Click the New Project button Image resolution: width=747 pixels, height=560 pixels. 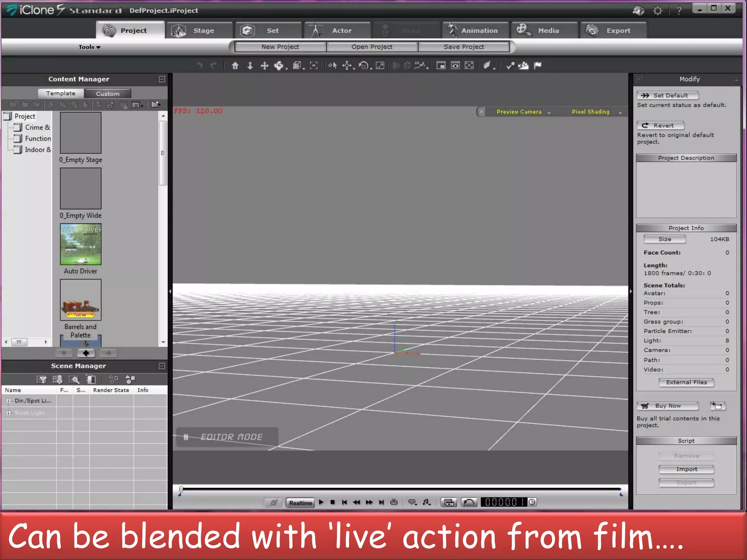click(x=280, y=47)
